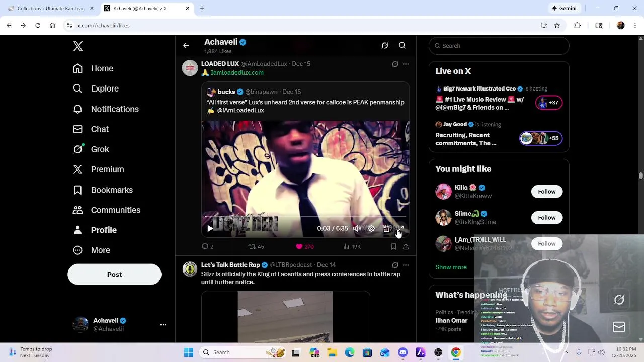Play the video with the play button
This screenshot has height=362, width=644.
point(210,229)
